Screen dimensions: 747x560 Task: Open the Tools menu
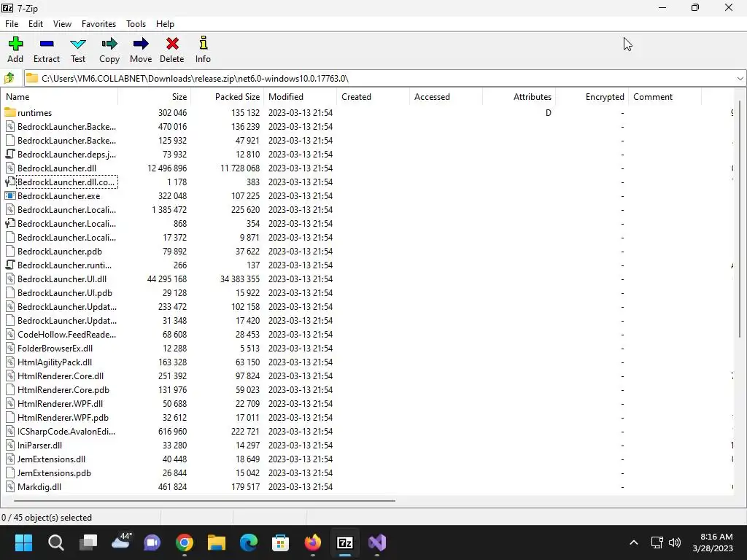[x=136, y=24]
